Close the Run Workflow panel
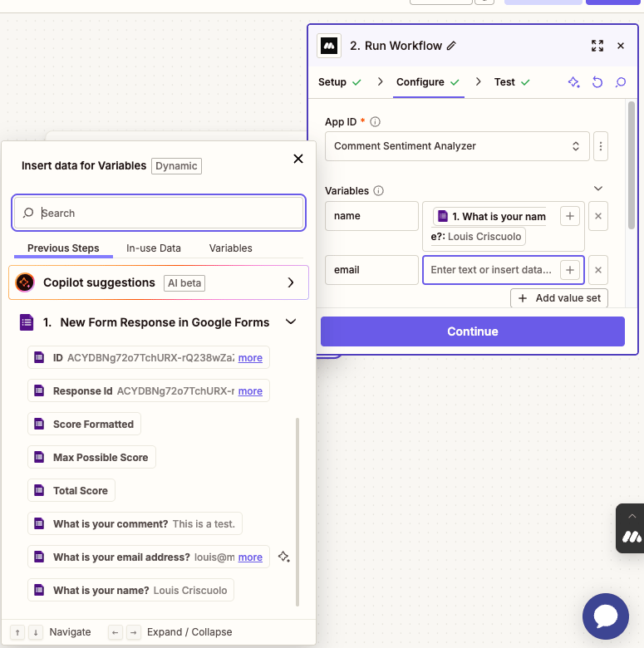Image resolution: width=644 pixels, height=648 pixels. (x=621, y=46)
